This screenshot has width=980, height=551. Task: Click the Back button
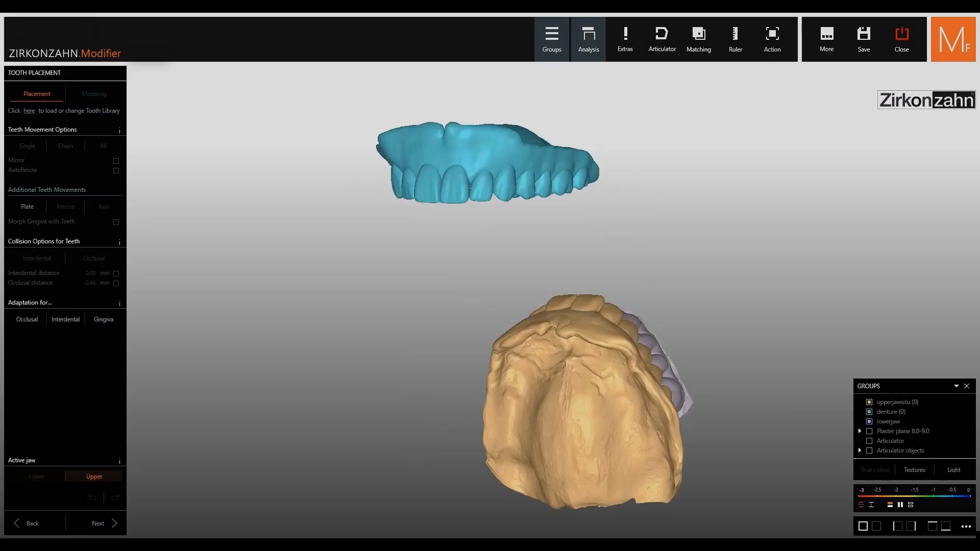click(26, 523)
